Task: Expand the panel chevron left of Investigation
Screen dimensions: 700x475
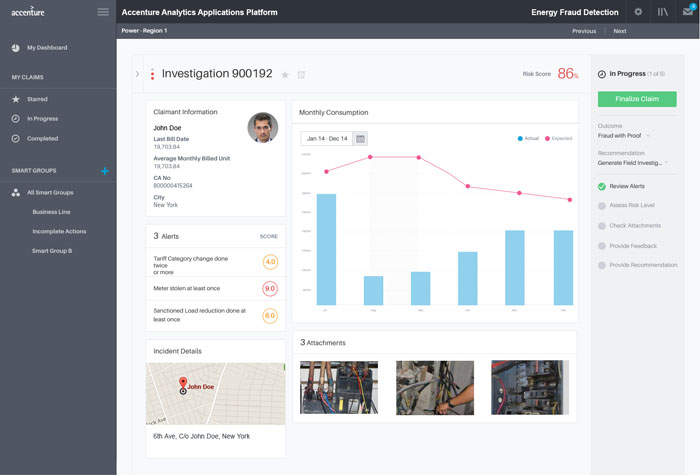Action: tap(138, 74)
